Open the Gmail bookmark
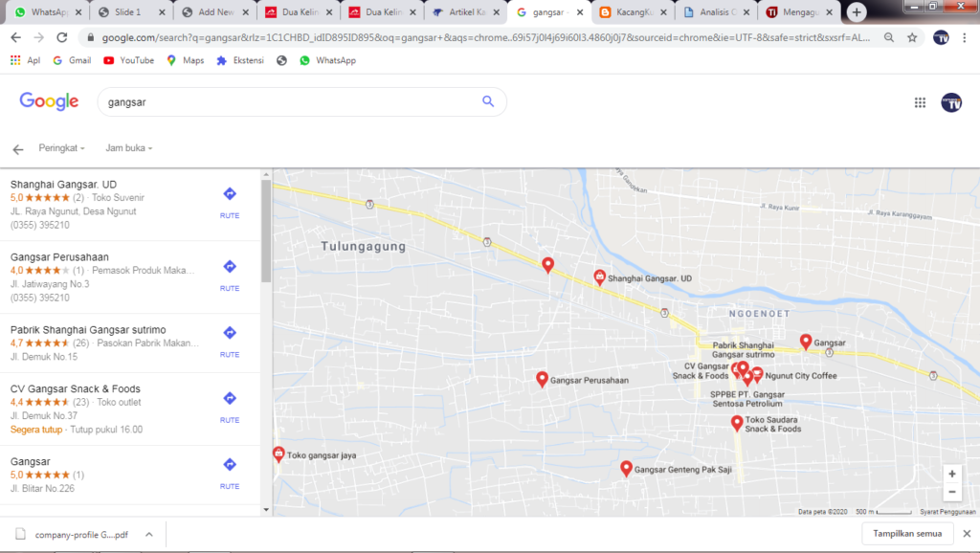Viewport: 980px width, 553px height. (x=72, y=60)
